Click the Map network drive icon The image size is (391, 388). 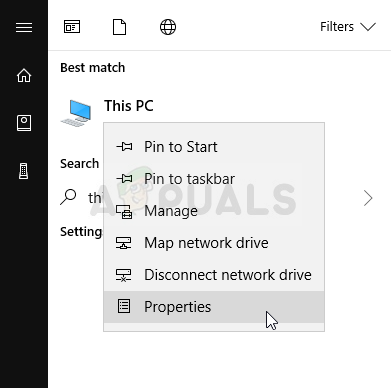123,243
